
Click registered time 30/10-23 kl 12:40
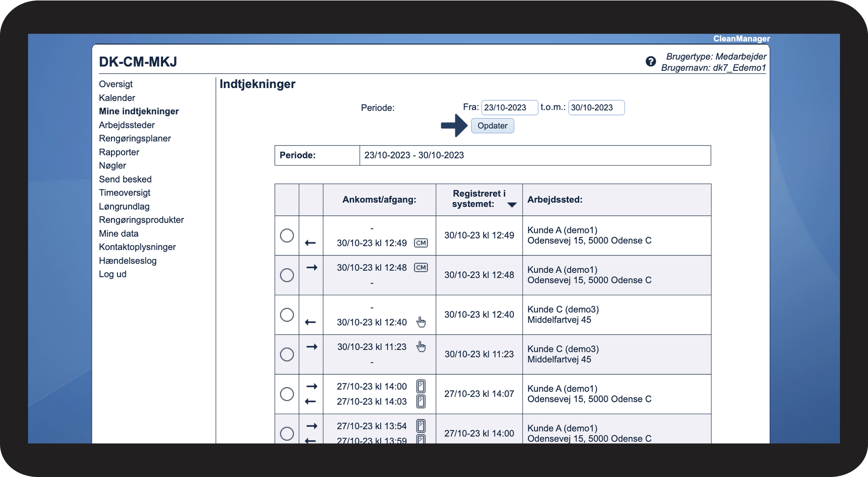479,314
